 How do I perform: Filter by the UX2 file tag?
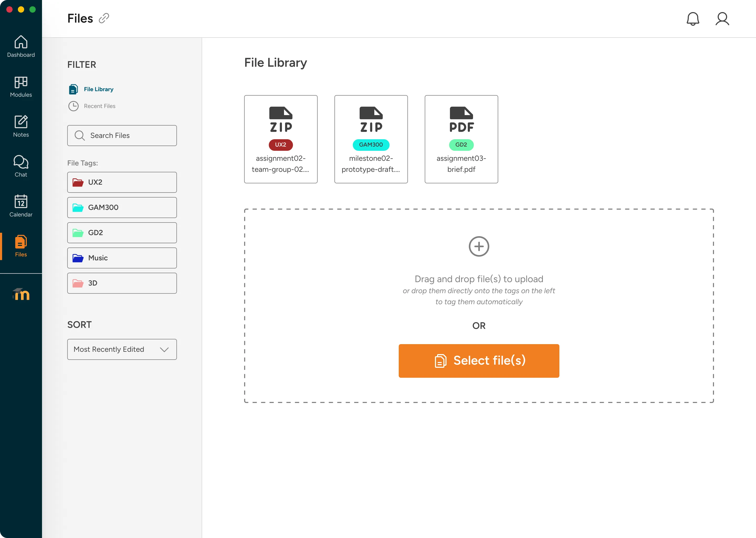coord(122,182)
